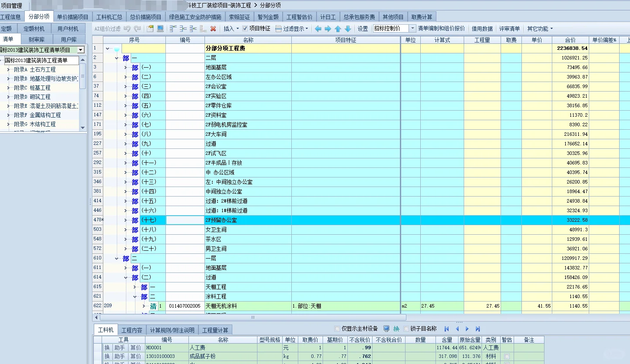Click the last-record navigation icon in bottom panel
This screenshot has width=630, height=364.
pyautogui.click(x=478, y=329)
